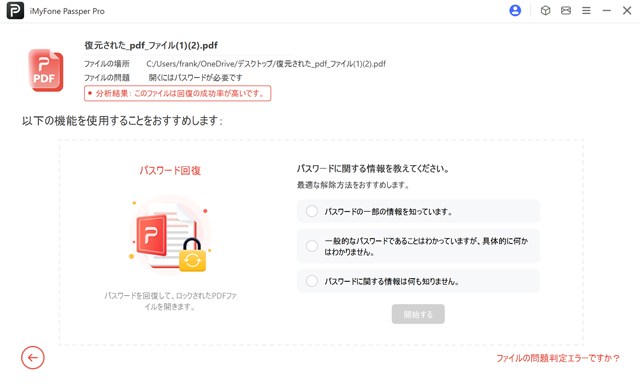This screenshot has width=640, height=387.
Task: Minimize the Passper Pro window
Action: [607, 11]
